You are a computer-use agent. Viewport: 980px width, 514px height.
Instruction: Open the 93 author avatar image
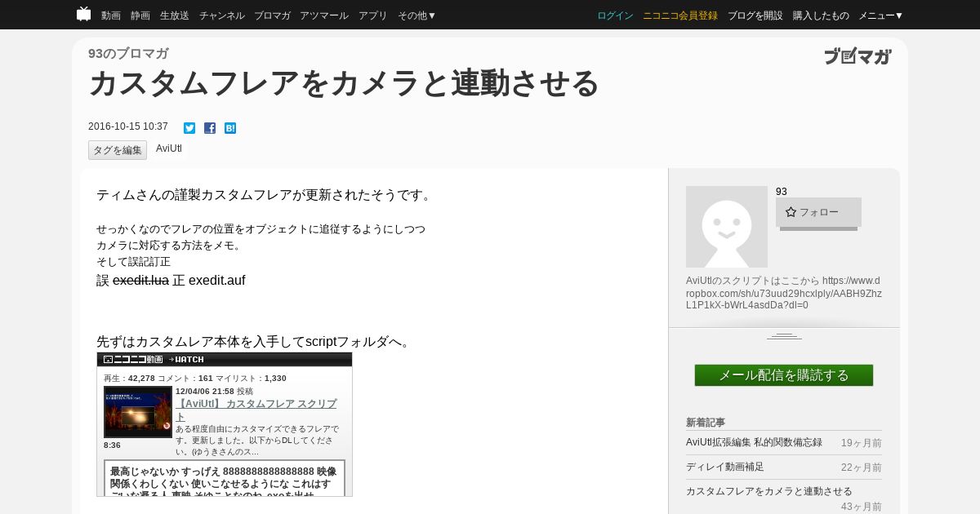pyautogui.click(x=727, y=227)
